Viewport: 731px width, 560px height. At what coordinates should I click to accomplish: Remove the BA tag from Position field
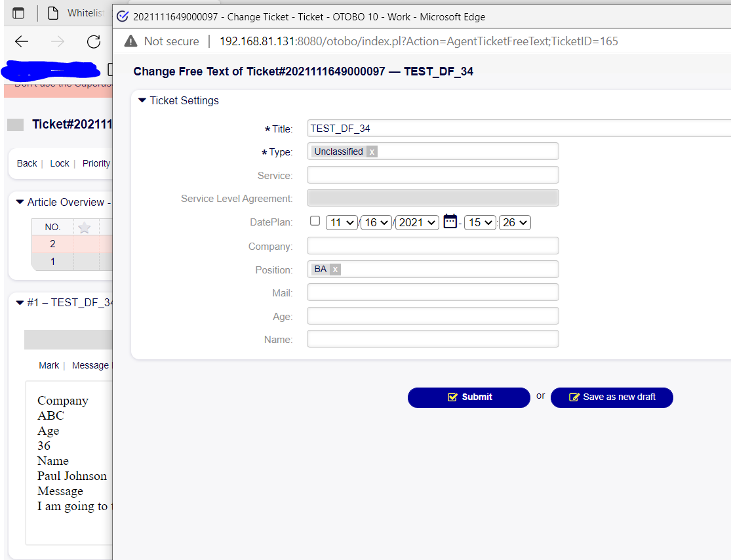pyautogui.click(x=335, y=269)
